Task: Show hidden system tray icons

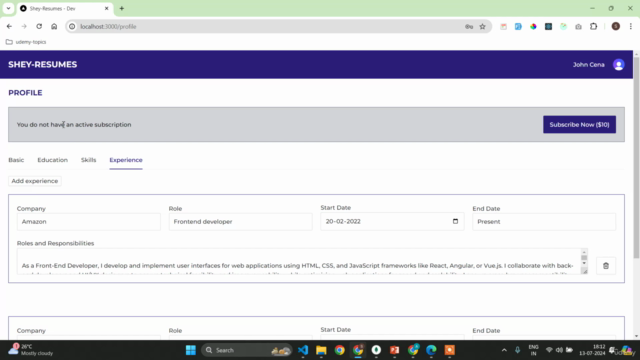Action: [x=504, y=350]
